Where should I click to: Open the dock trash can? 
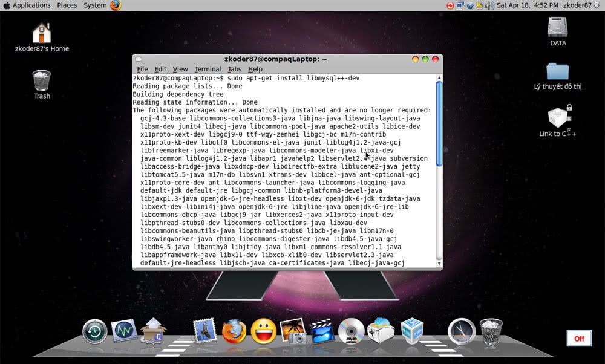(491, 331)
